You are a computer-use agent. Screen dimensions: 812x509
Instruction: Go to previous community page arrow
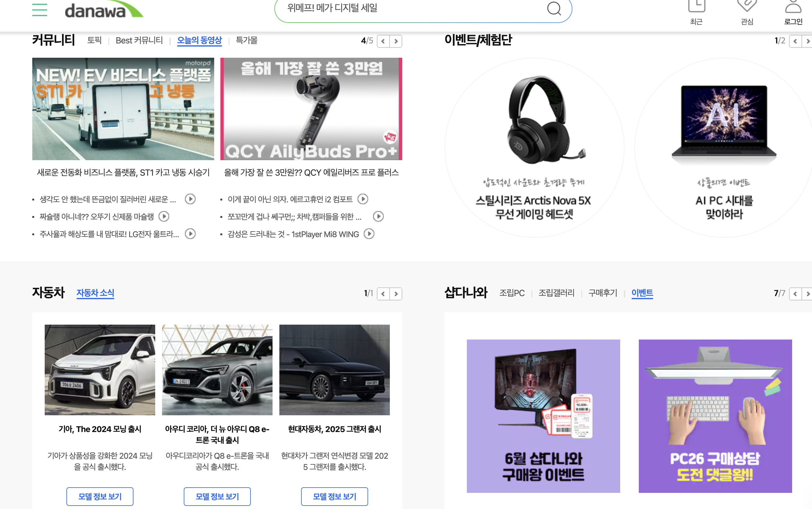tap(383, 41)
